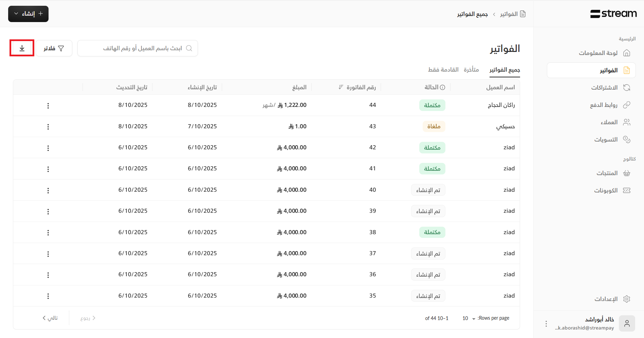Click الفواتير breadcrumb link in header
Screen dimensions: 644x338
click(x=509, y=14)
